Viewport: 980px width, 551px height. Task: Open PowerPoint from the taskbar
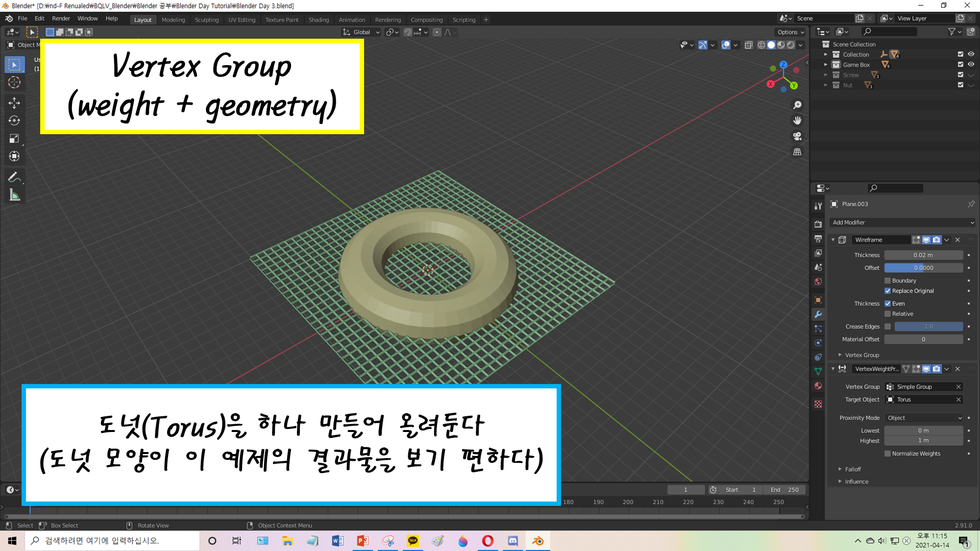[x=363, y=541]
